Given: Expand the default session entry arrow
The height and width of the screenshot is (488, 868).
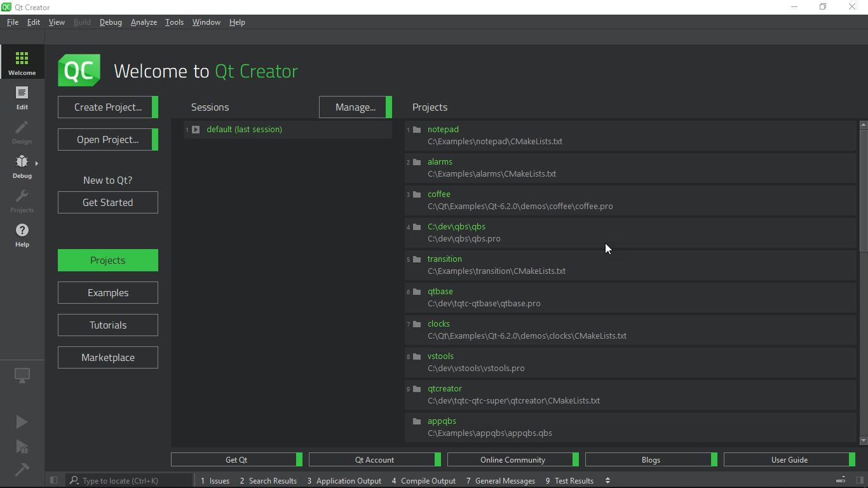Looking at the screenshot, I should pyautogui.click(x=196, y=130).
